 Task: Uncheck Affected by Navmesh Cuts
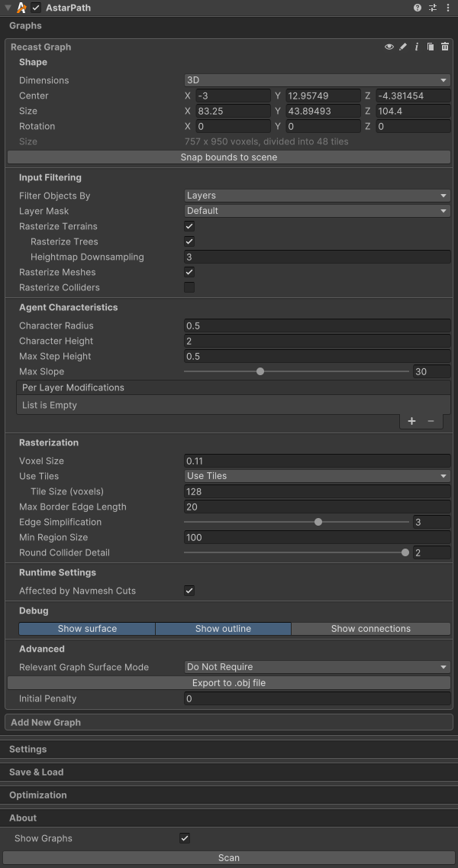pos(189,591)
